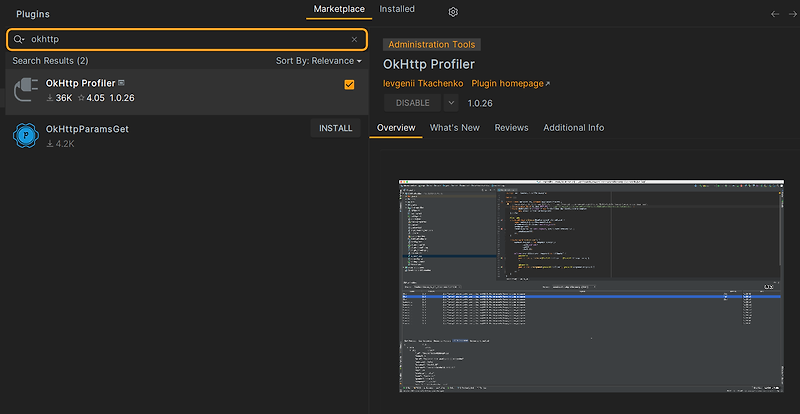Switch to the Marketplace tab
Viewport: 800px width, 414px height.
339,9
